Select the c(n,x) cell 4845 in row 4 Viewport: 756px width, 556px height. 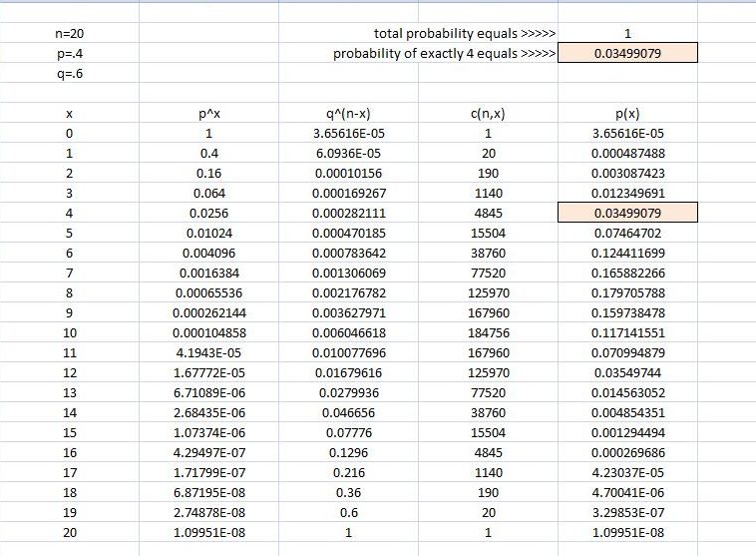[488, 213]
